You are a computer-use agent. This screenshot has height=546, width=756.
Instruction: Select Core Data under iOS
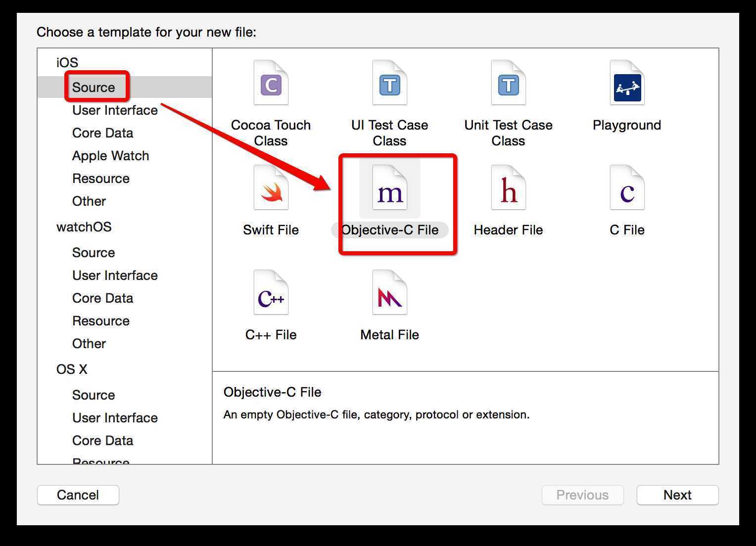click(x=102, y=133)
